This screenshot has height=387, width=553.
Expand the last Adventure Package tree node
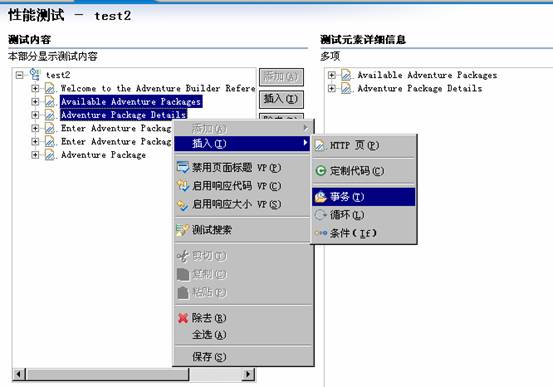pos(35,155)
